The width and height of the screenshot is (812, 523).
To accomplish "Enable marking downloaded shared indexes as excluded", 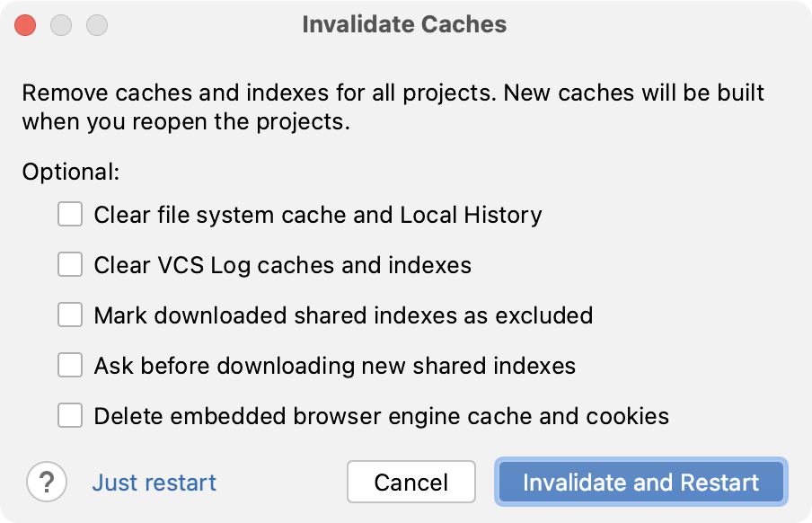I will point(69,315).
